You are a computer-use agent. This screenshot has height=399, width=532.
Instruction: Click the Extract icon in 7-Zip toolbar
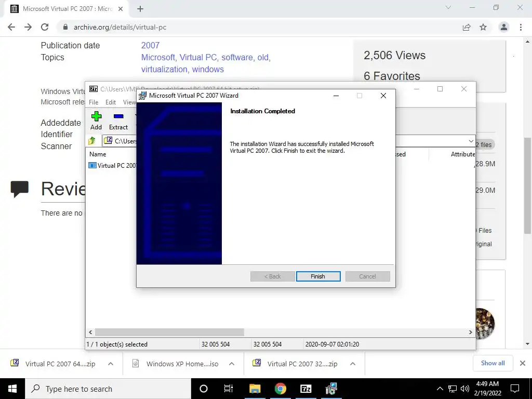click(118, 121)
